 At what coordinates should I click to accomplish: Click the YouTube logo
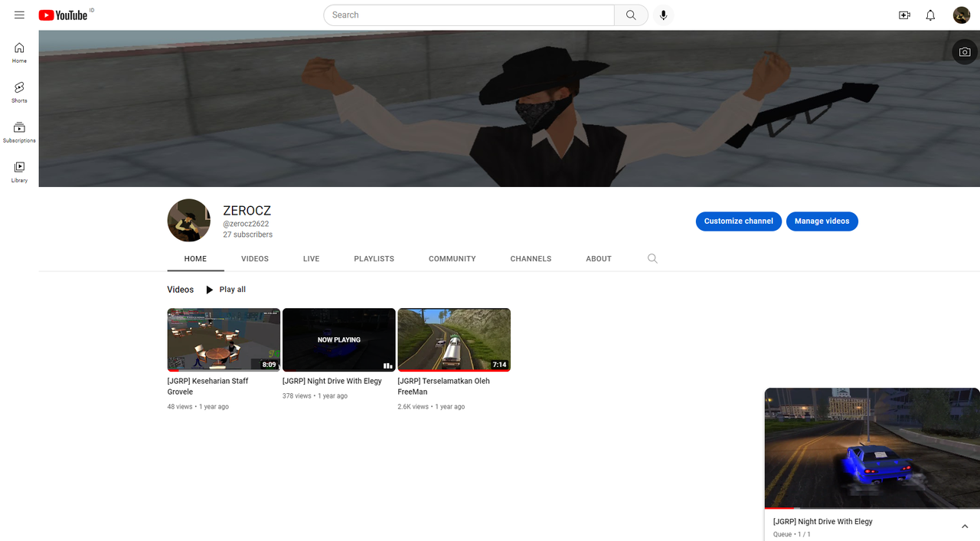pyautogui.click(x=64, y=15)
